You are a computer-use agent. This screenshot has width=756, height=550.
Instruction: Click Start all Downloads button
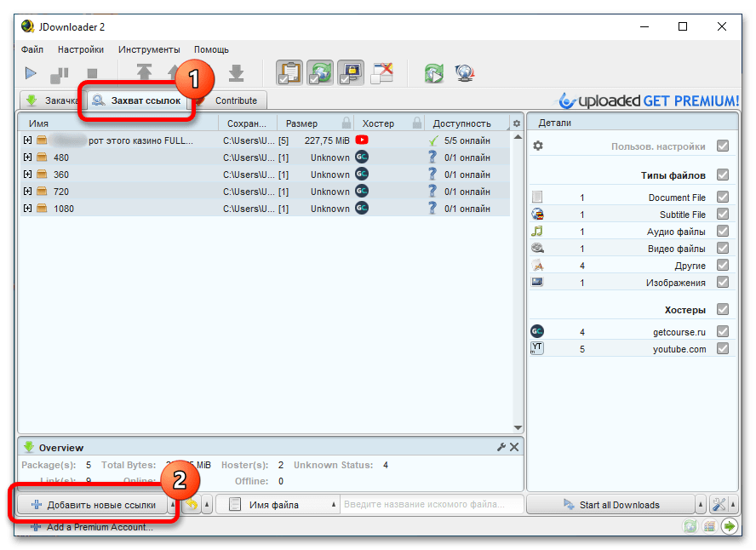(611, 505)
